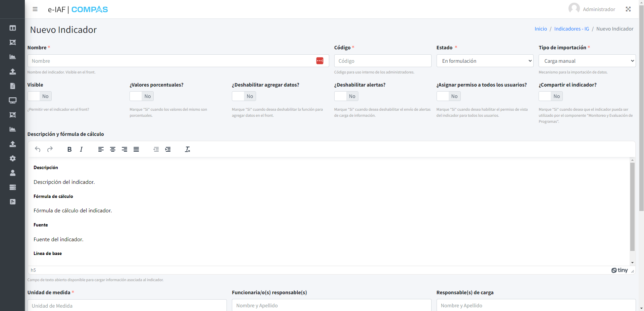Click the 'Línea de base' heading in editor
644x311 pixels.
48,253
